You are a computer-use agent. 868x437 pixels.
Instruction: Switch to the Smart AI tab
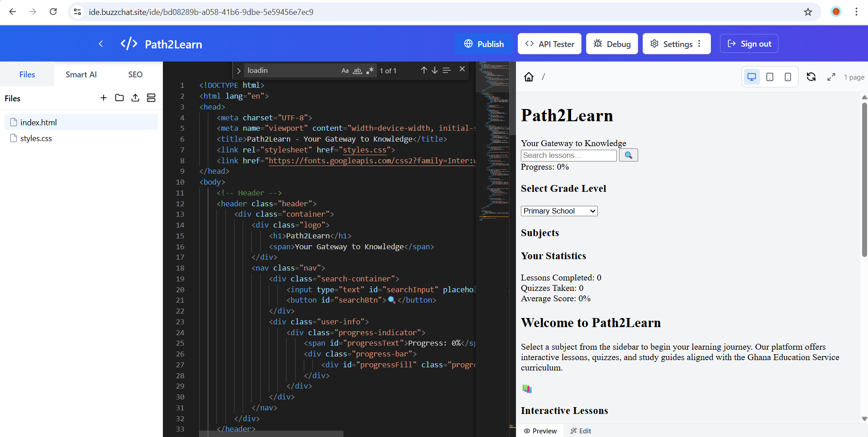[81, 74]
